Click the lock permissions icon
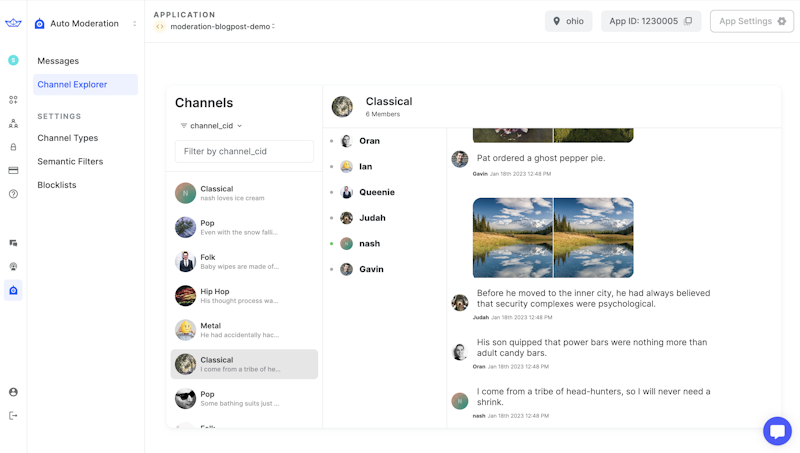Viewport: 800px width, 453px height. pos(13,147)
